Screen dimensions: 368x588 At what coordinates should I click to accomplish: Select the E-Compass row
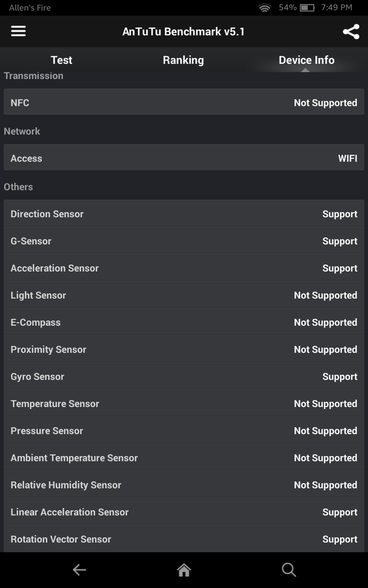tap(184, 322)
